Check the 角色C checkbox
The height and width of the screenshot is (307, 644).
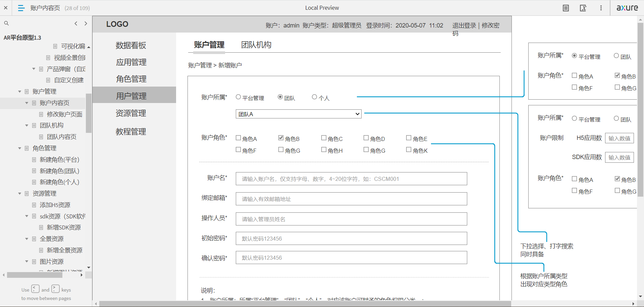pos(324,138)
